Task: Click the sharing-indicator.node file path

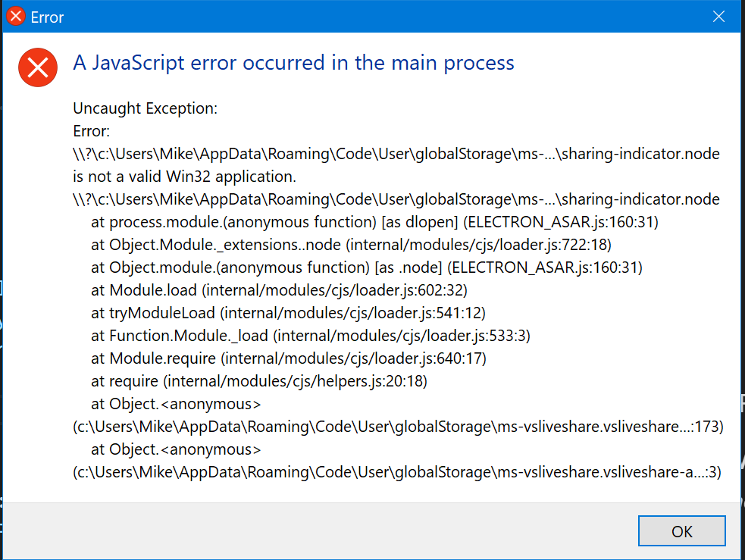Action: (394, 153)
